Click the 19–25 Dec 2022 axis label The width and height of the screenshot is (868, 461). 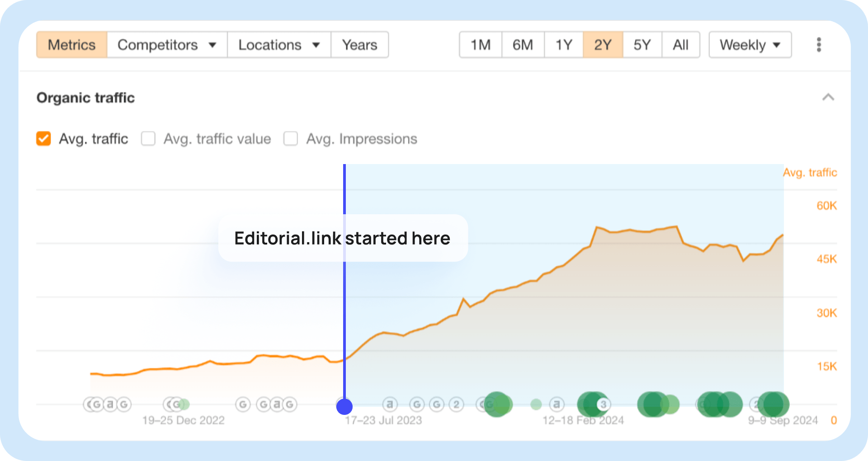coord(184,420)
